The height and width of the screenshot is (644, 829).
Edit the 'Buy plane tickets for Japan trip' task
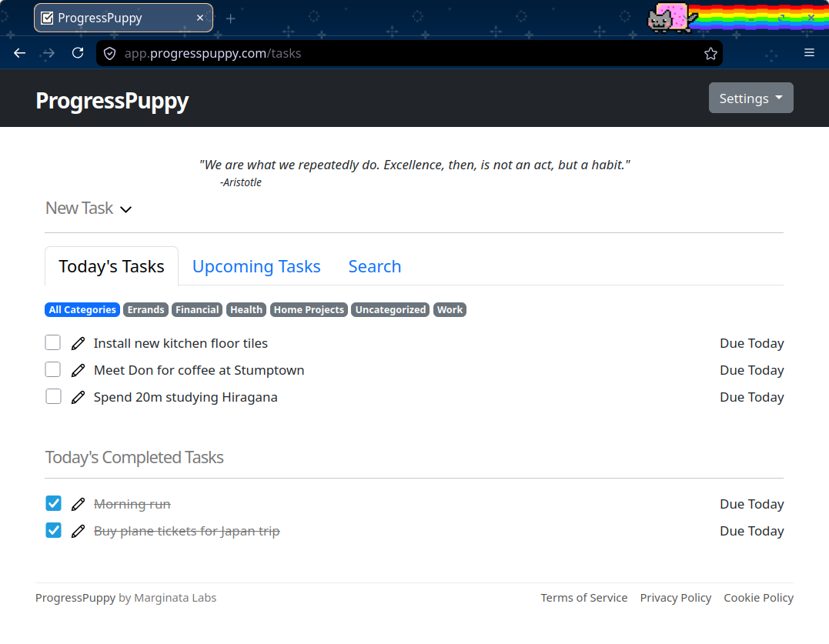click(x=78, y=530)
